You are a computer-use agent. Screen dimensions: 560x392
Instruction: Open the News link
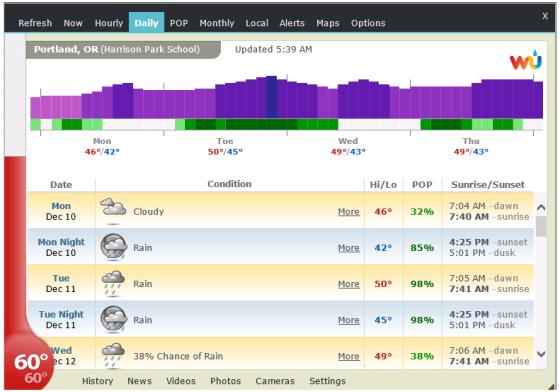pos(139,381)
